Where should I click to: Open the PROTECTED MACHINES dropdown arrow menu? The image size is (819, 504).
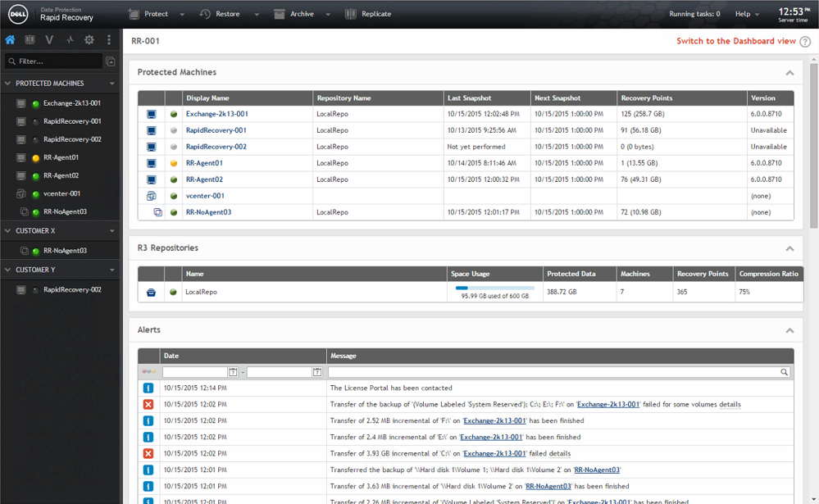pos(111,84)
